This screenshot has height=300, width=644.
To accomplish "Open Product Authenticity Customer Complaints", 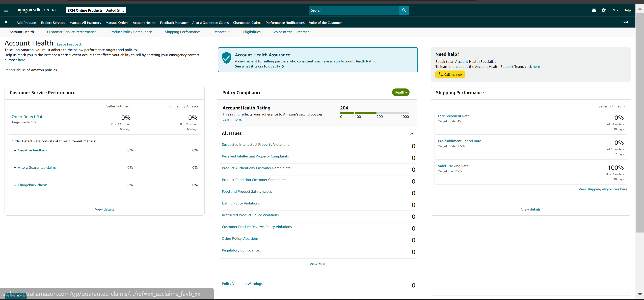I will pyautogui.click(x=256, y=168).
